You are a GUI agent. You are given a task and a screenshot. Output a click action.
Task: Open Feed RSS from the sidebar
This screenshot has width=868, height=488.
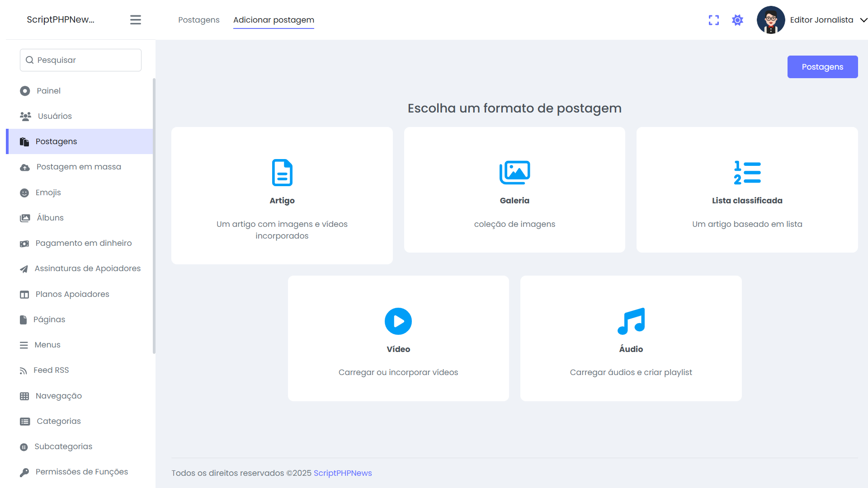[x=51, y=371]
